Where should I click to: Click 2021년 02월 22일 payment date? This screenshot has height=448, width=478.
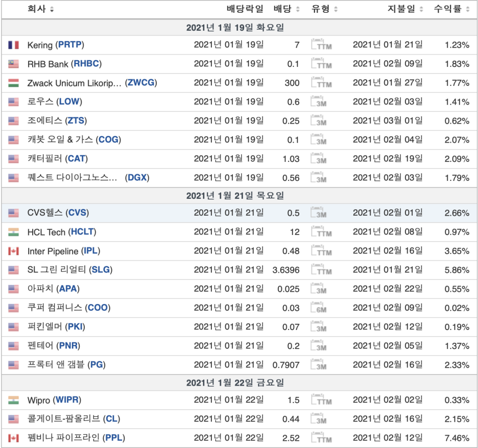[x=388, y=289]
